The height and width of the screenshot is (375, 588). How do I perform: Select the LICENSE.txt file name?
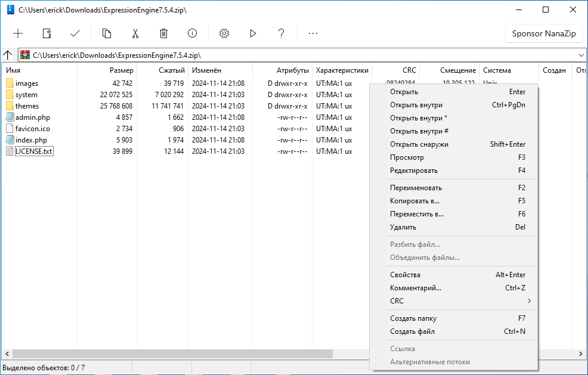click(x=34, y=151)
